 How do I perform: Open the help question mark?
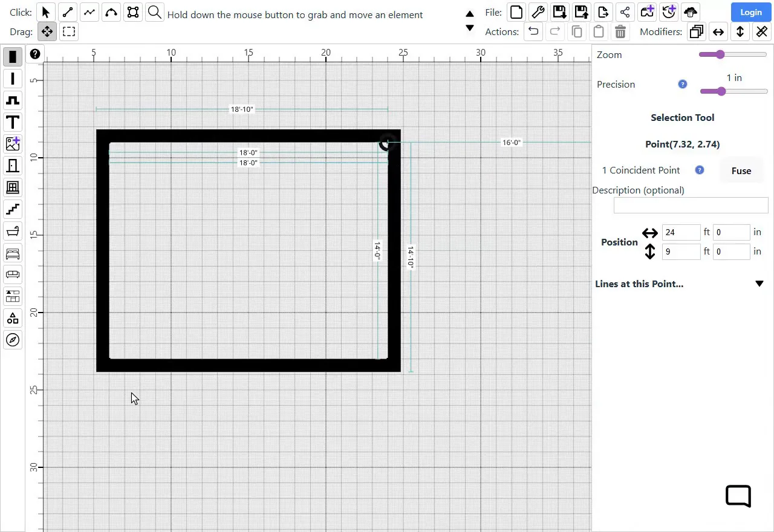(35, 54)
